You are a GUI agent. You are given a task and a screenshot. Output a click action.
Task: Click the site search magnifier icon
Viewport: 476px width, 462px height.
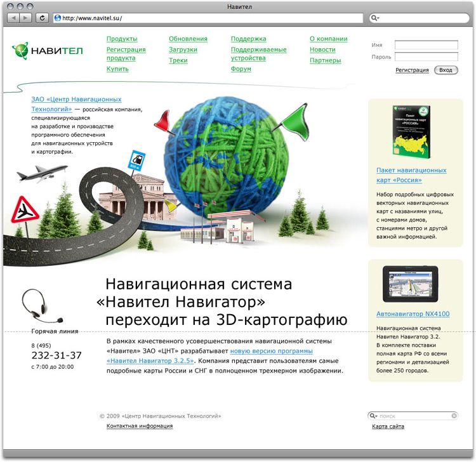click(373, 416)
